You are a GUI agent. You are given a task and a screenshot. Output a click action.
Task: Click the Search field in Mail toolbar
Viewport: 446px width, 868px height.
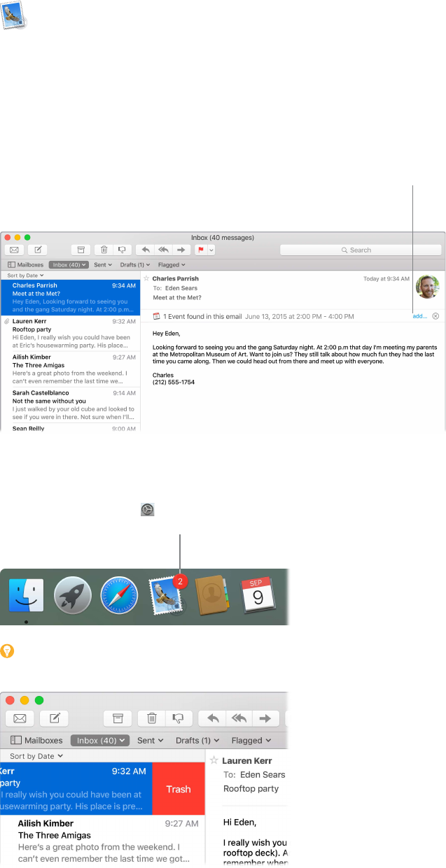[x=361, y=250]
